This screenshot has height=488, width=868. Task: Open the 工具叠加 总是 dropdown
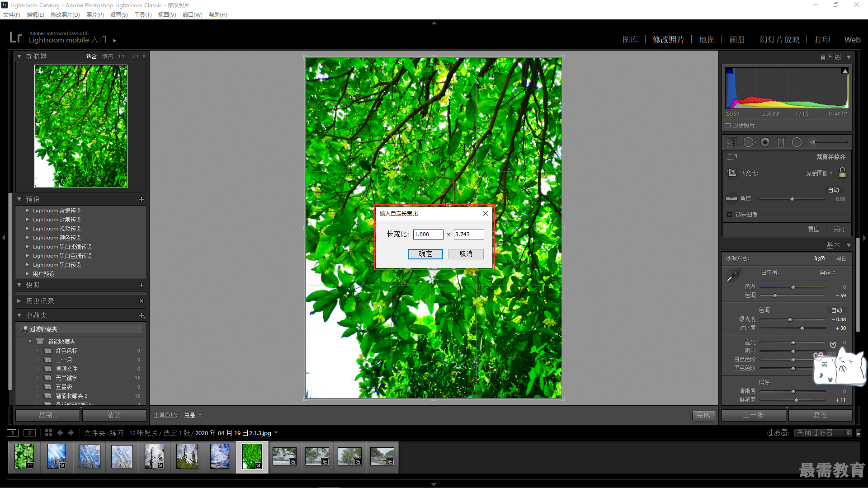193,415
